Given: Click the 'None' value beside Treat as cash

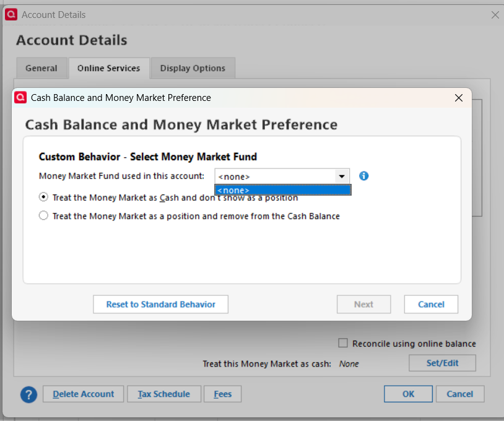Looking at the screenshot, I should click(349, 364).
